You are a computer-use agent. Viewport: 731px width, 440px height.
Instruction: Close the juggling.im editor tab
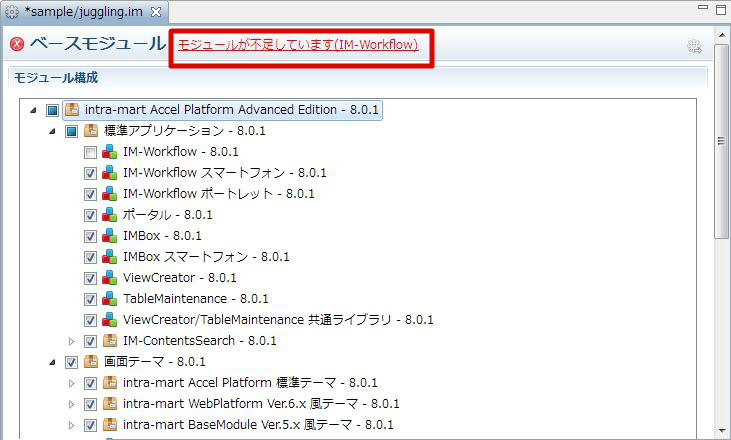pos(156,12)
